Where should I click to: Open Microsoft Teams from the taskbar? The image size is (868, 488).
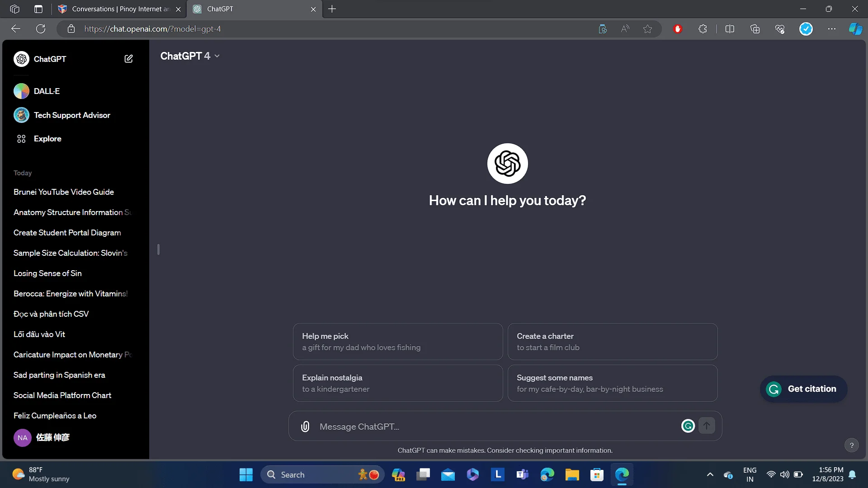coord(522,474)
